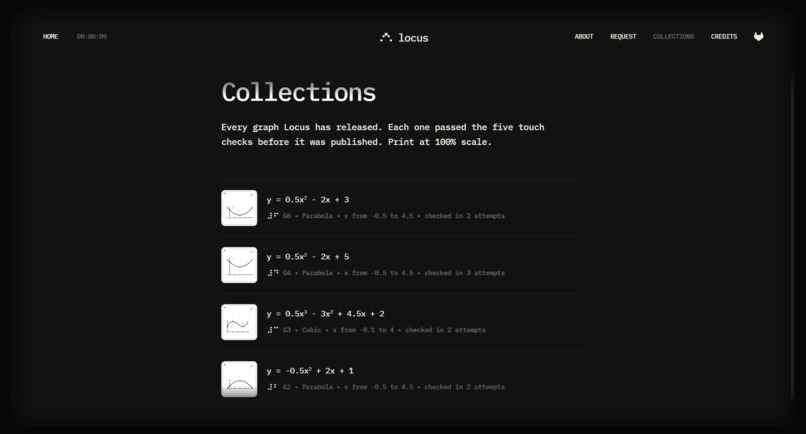Image resolution: width=806 pixels, height=434 pixels.
Task: Click the page scrollbar on right edge
Action: click(792, 237)
